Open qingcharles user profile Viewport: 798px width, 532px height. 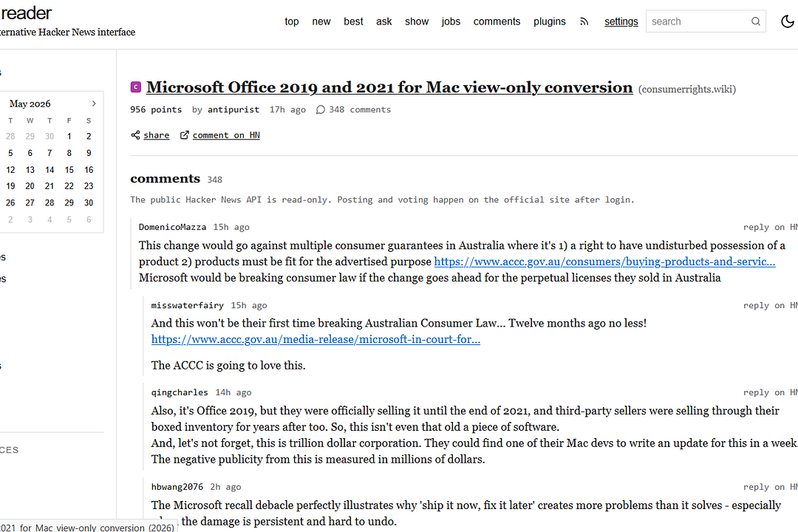(180, 392)
